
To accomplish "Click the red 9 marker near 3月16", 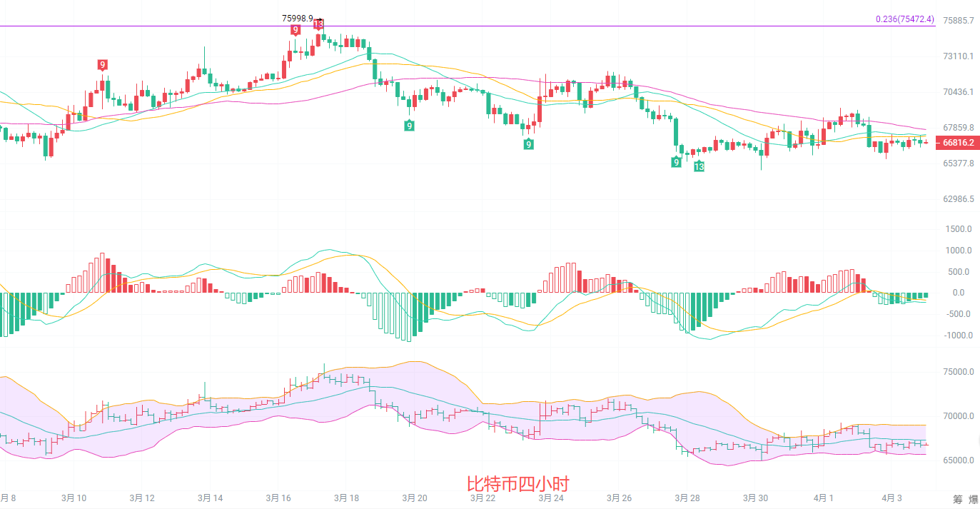I will [295, 30].
